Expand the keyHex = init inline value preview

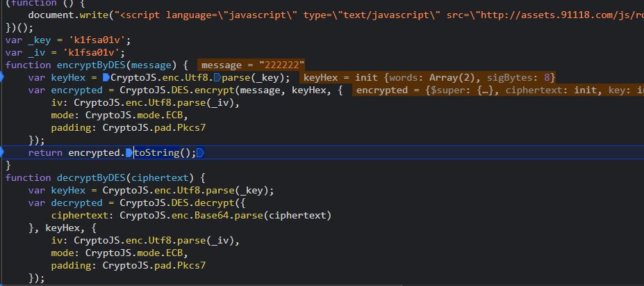429,78
